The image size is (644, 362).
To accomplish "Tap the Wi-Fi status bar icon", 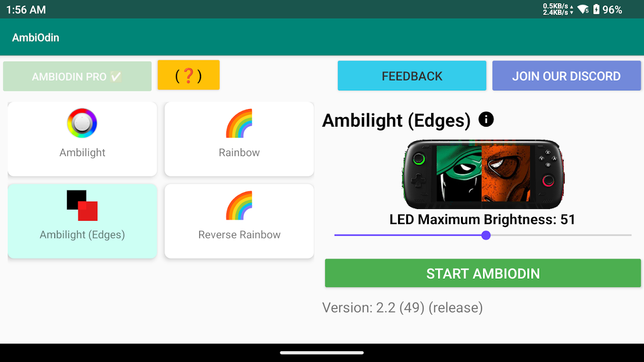I will click(583, 9).
